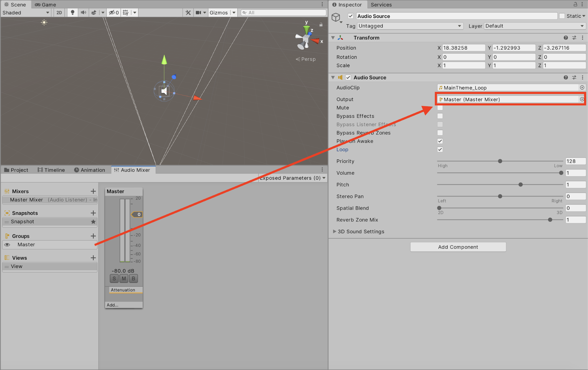588x370 pixels.
Task: Toggle scene audio speaker icon
Action: pos(84,12)
